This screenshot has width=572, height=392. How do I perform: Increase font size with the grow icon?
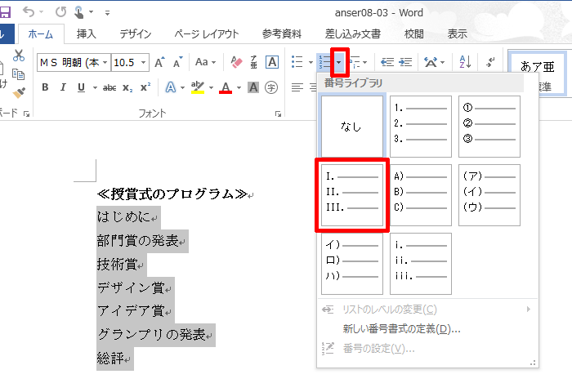pyautogui.click(x=159, y=62)
